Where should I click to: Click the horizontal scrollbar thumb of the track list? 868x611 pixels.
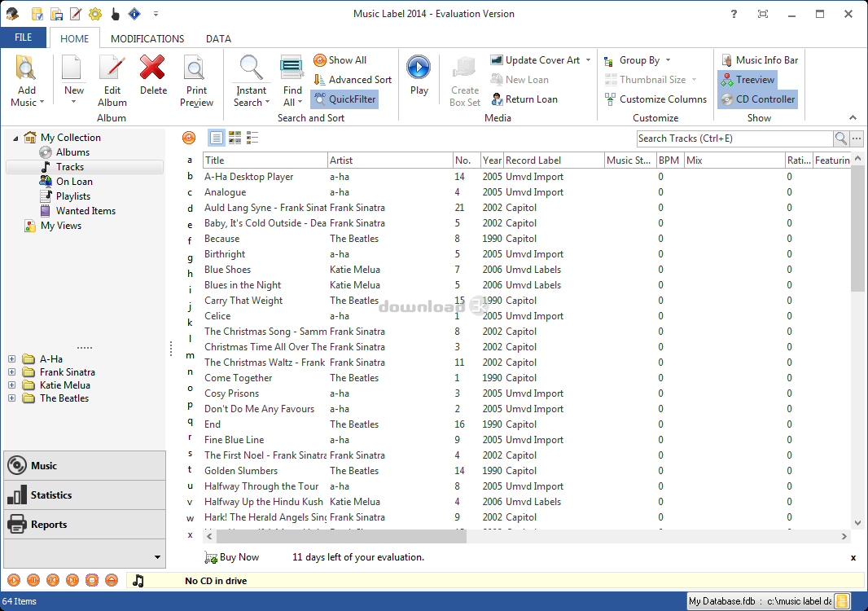(x=341, y=536)
